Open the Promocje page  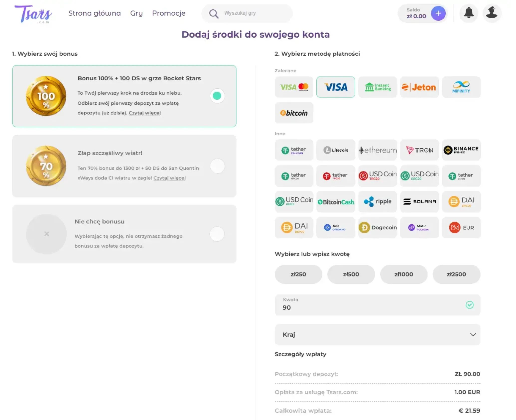(x=169, y=13)
